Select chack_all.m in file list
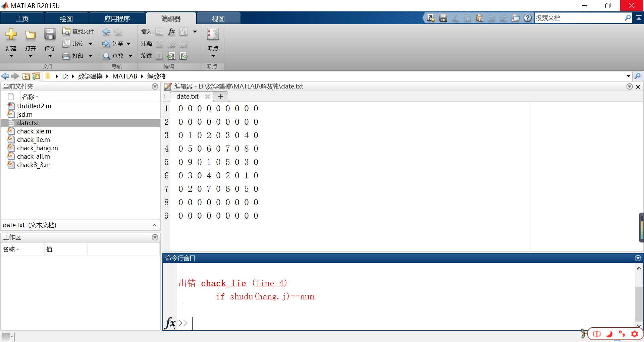This screenshot has height=342, width=644. [x=80, y=156]
